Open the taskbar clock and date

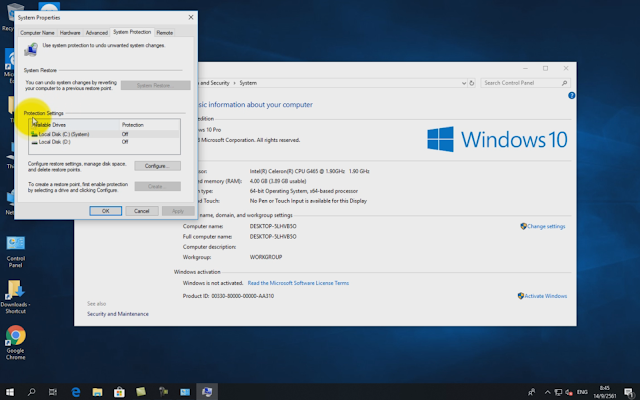pyautogui.click(x=604, y=392)
